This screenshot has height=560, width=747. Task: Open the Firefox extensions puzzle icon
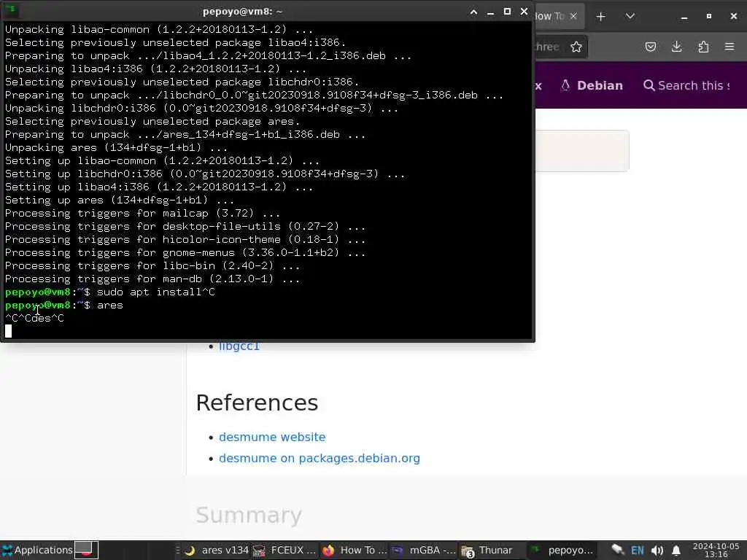[703, 47]
